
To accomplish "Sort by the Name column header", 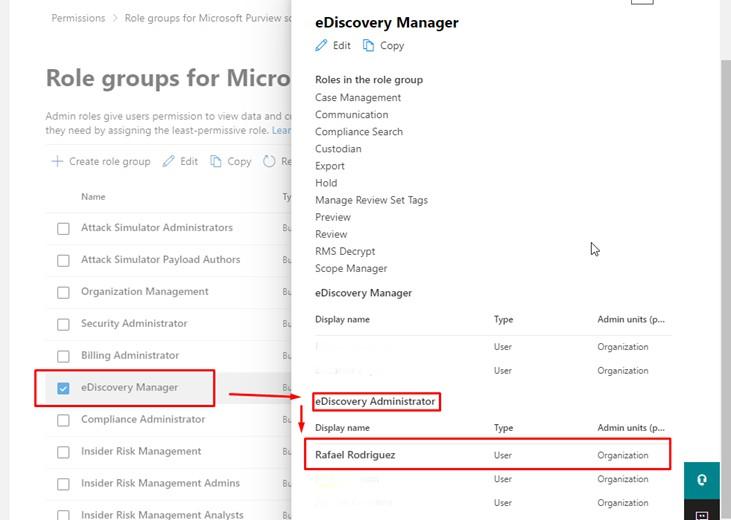I will [93, 197].
